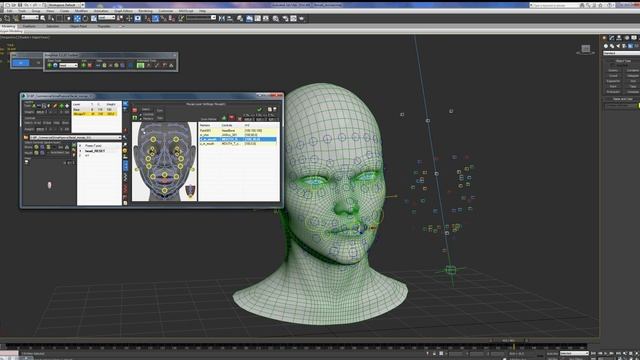Switch to the Object Paint ribbon tab

[x=78, y=26]
